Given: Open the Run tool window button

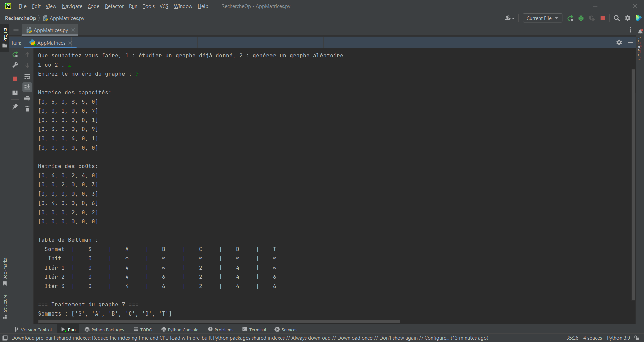Looking at the screenshot, I should [68, 330].
